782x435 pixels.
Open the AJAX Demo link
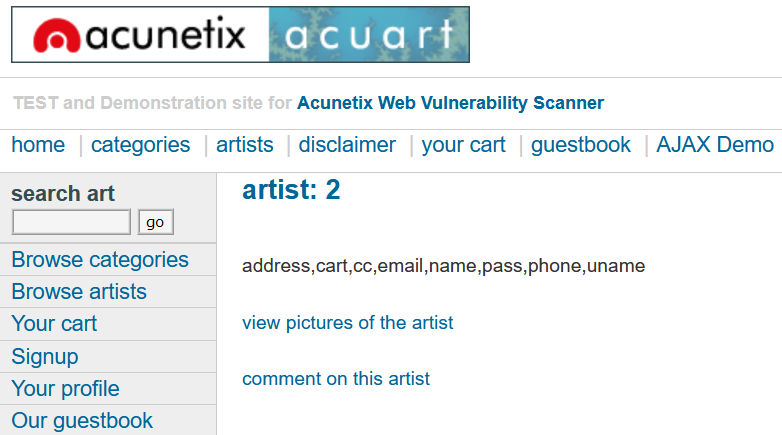click(x=715, y=145)
